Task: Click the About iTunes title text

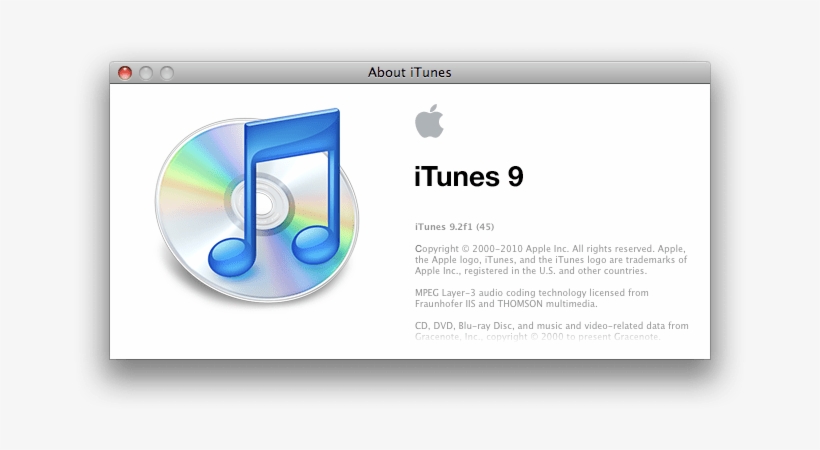Action: coord(409,72)
